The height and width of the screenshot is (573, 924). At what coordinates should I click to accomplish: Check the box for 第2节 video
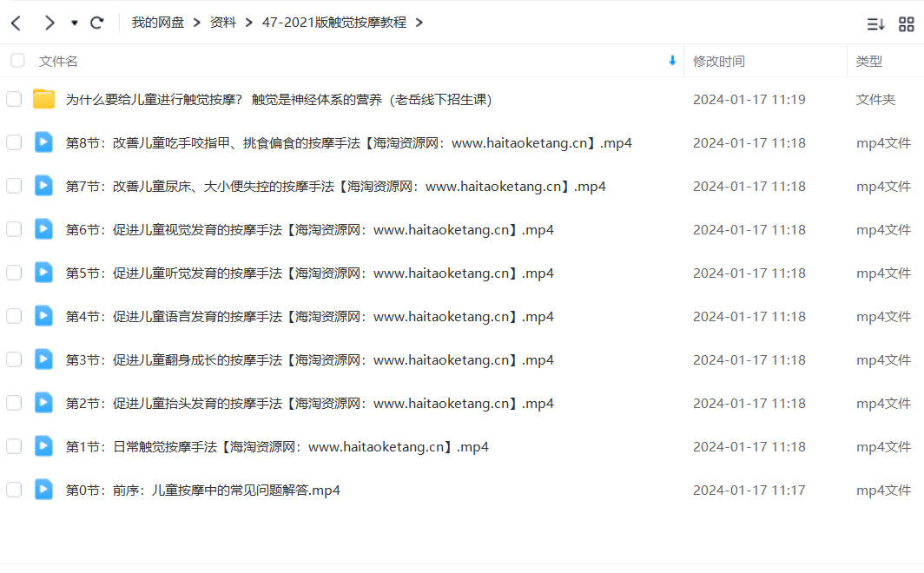(14, 403)
